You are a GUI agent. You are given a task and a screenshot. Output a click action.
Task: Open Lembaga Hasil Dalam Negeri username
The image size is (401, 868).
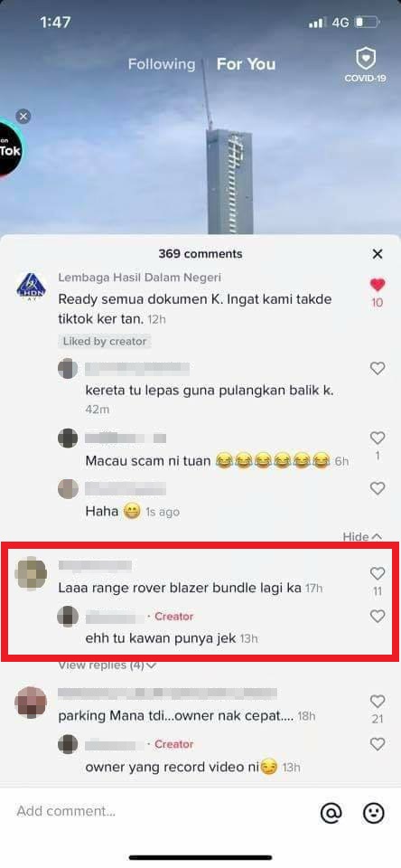click(x=139, y=278)
